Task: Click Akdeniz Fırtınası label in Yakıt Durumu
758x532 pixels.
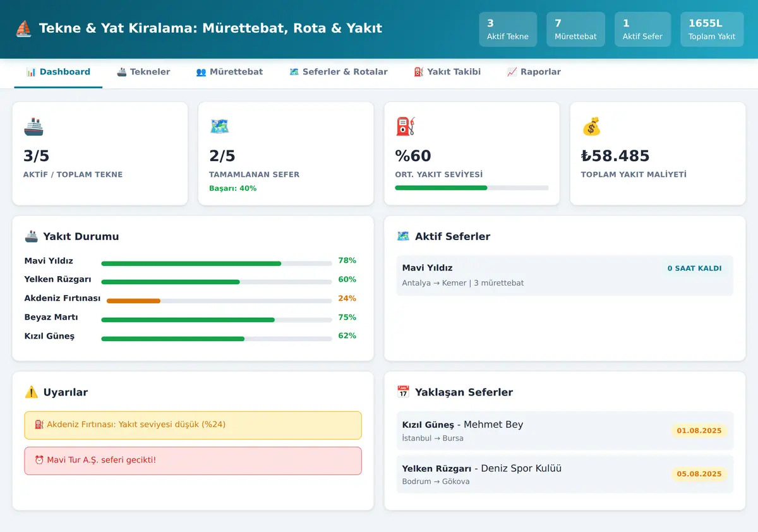Action: (63, 298)
